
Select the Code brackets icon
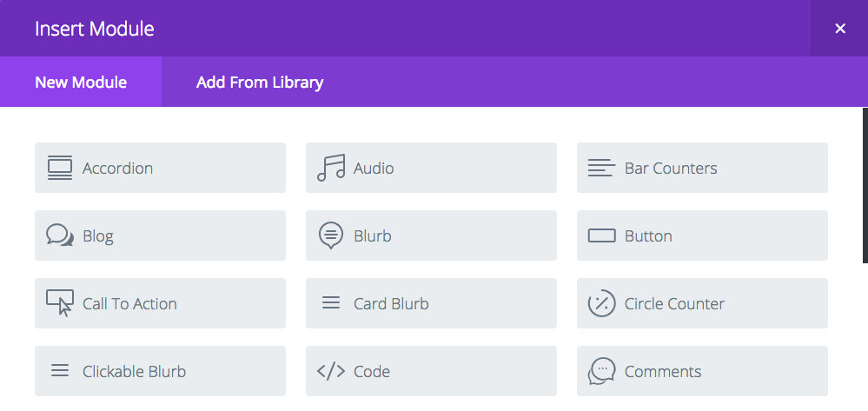(x=331, y=371)
